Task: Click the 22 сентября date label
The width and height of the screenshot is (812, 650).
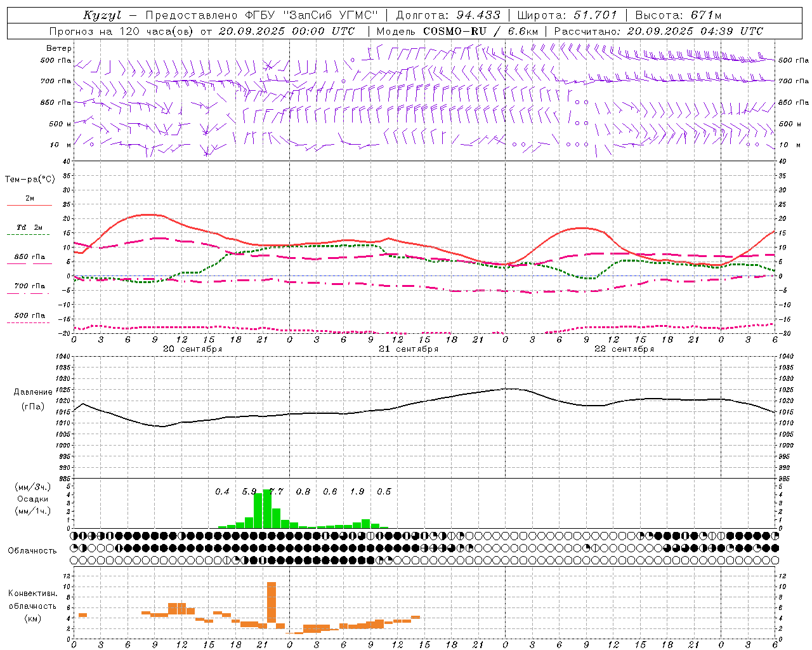Action: pyautogui.click(x=624, y=349)
